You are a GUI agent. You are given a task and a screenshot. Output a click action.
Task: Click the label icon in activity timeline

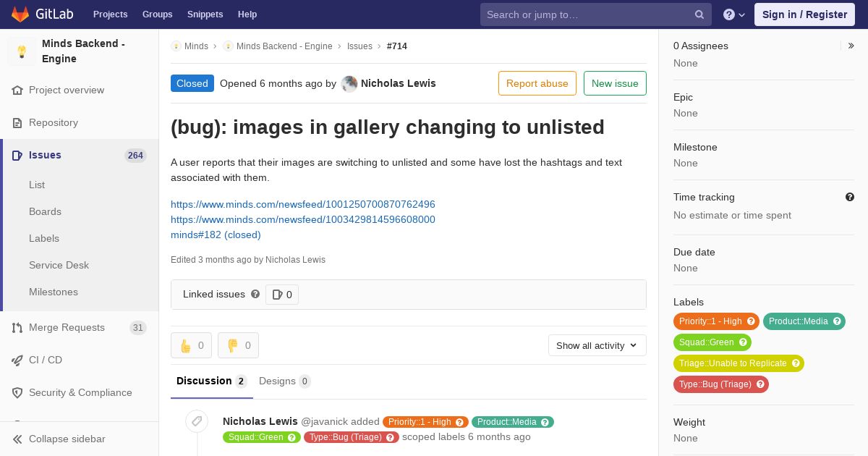tap(197, 421)
